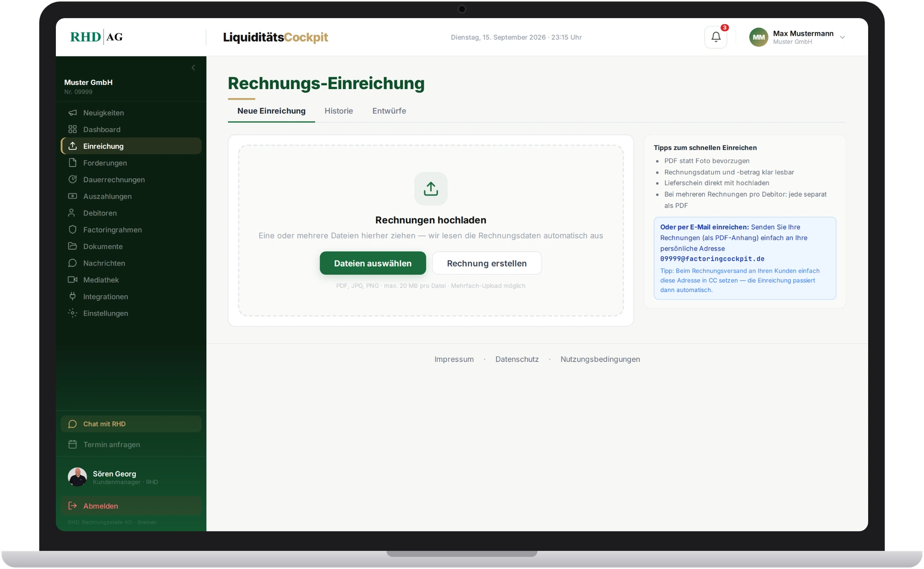This screenshot has width=924, height=569.
Task: Switch to the Historie tab
Action: click(x=339, y=111)
